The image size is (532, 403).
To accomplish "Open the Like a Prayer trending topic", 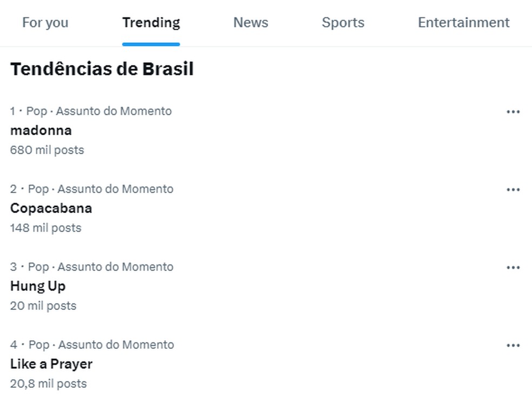I will click(51, 364).
